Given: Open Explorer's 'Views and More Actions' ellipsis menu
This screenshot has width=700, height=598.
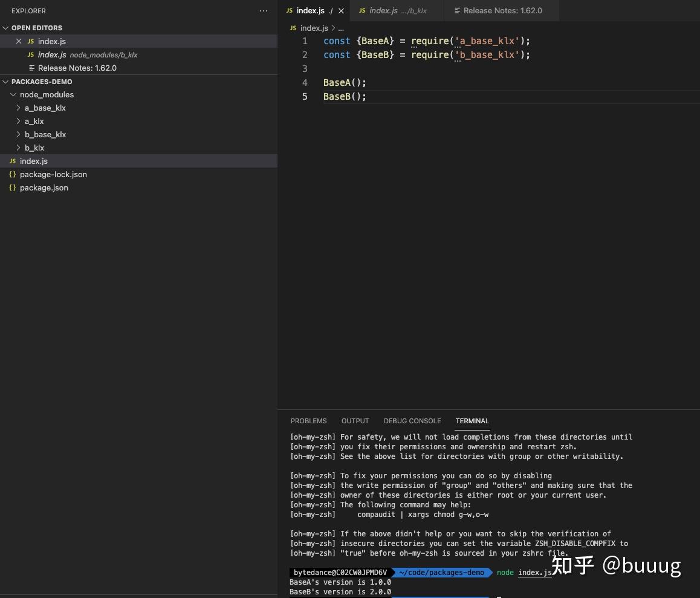Looking at the screenshot, I should (263, 11).
